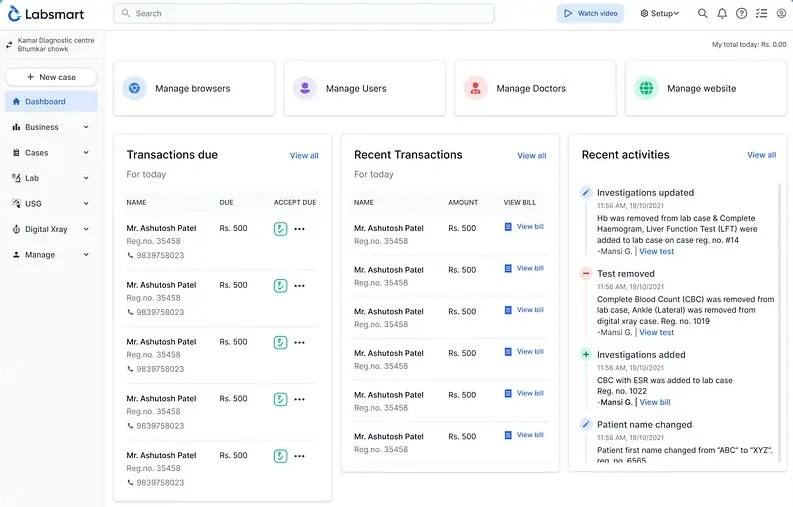Open the checklist tasks icon
This screenshot has height=507, width=793.
click(x=762, y=14)
